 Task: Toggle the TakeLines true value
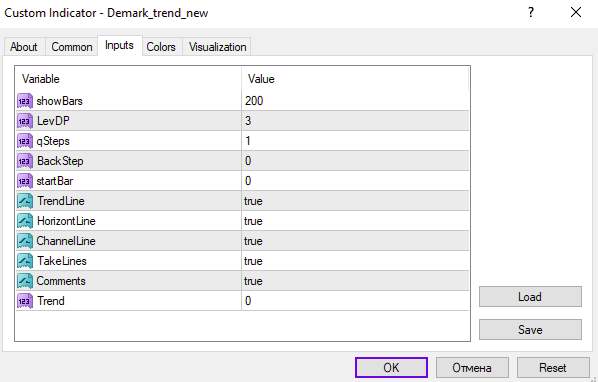(x=355, y=261)
